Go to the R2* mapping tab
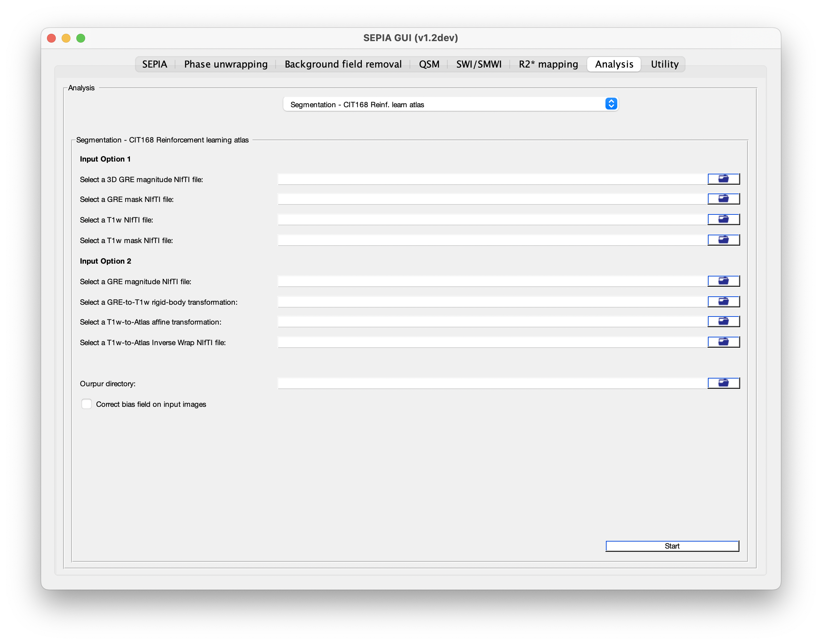This screenshot has width=822, height=644. point(548,64)
